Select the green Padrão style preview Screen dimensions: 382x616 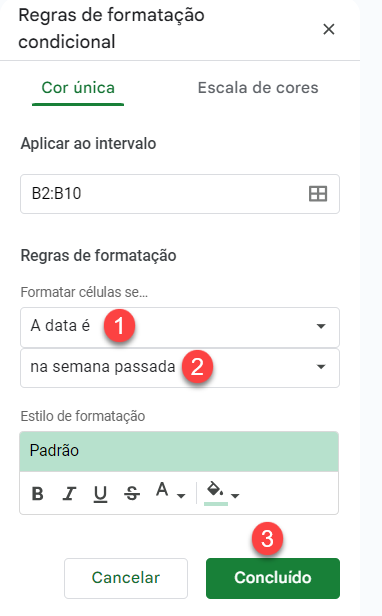[x=179, y=451]
